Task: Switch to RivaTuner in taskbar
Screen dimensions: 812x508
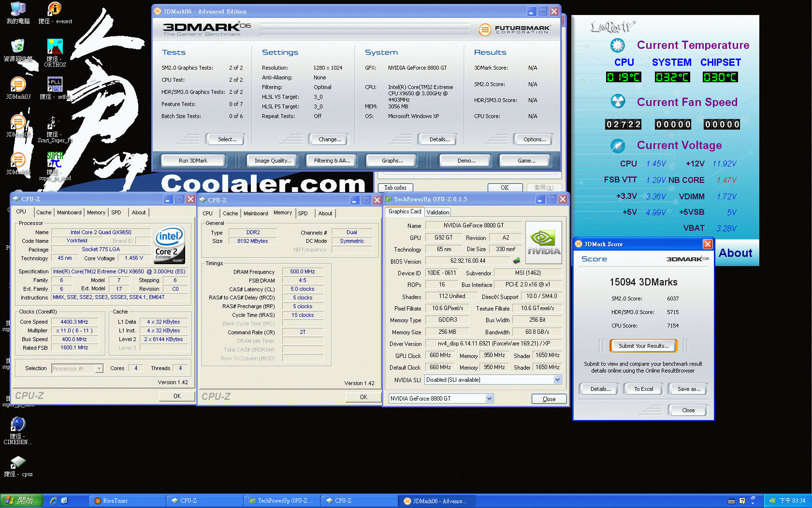Action: pyautogui.click(x=127, y=501)
